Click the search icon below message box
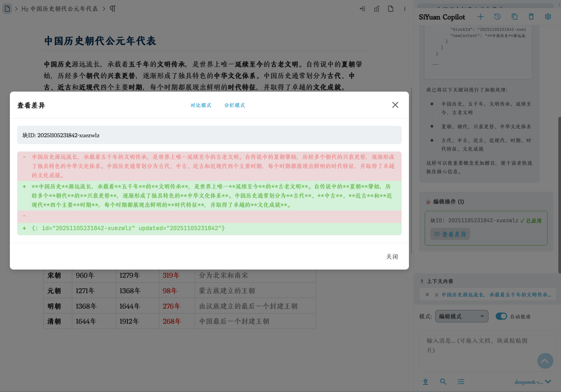This screenshot has width=561, height=392. pyautogui.click(x=443, y=381)
